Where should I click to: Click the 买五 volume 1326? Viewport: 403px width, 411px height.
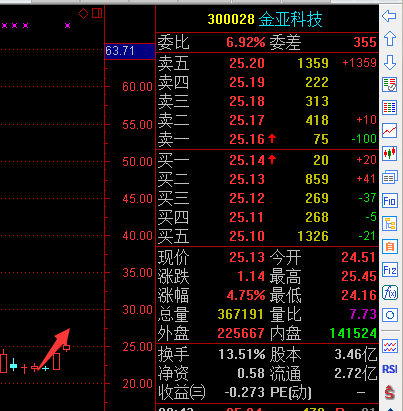pos(313,236)
